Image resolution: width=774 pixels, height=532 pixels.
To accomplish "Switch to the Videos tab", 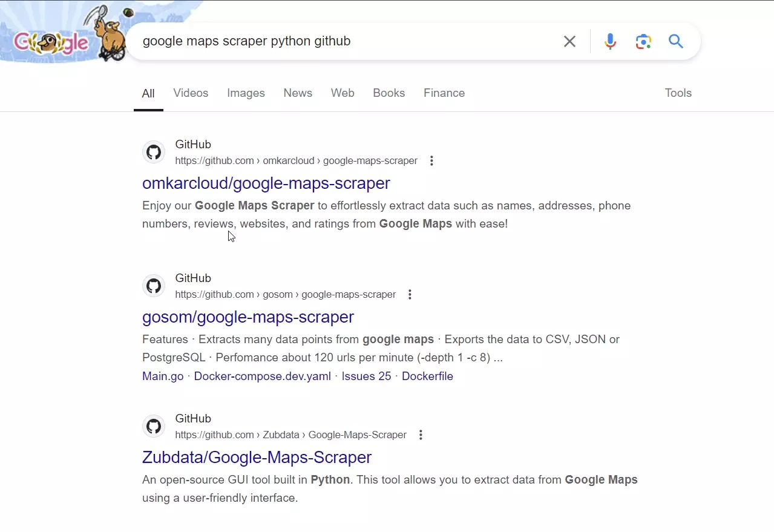I will point(191,93).
